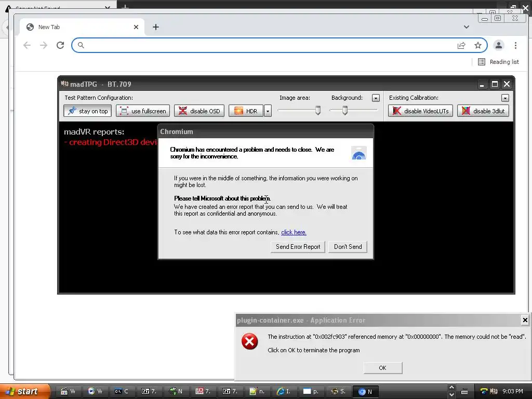
Task: Go back with the browser back arrow
Action: point(27,45)
